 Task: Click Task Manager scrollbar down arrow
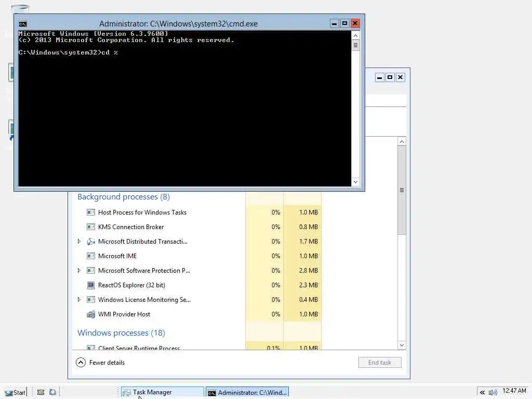402,345
